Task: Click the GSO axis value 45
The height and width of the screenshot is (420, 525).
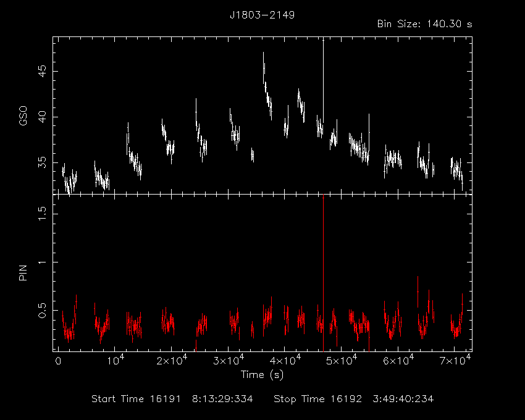Action: (x=43, y=71)
